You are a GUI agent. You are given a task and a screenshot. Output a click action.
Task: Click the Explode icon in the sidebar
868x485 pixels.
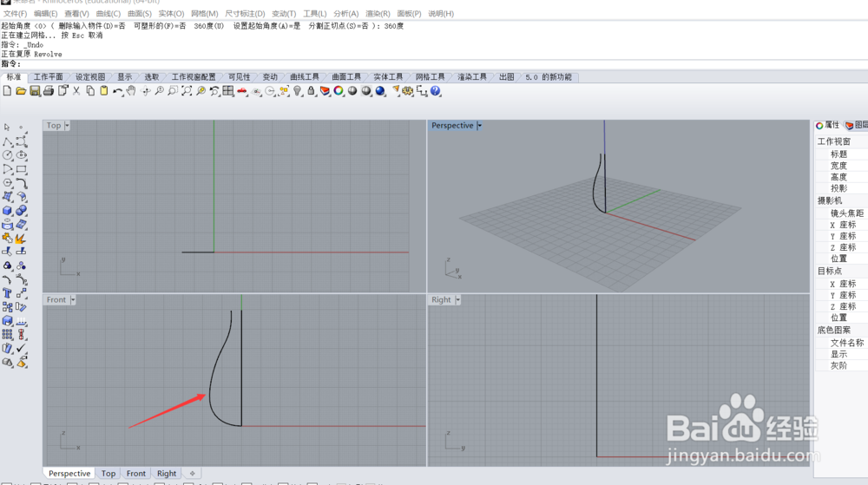pos(22,239)
